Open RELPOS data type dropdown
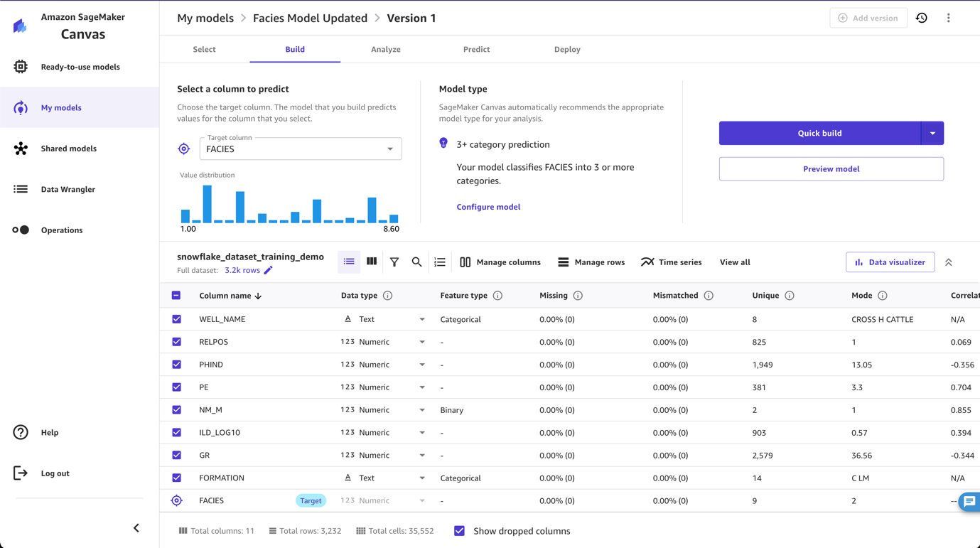 [x=422, y=342]
